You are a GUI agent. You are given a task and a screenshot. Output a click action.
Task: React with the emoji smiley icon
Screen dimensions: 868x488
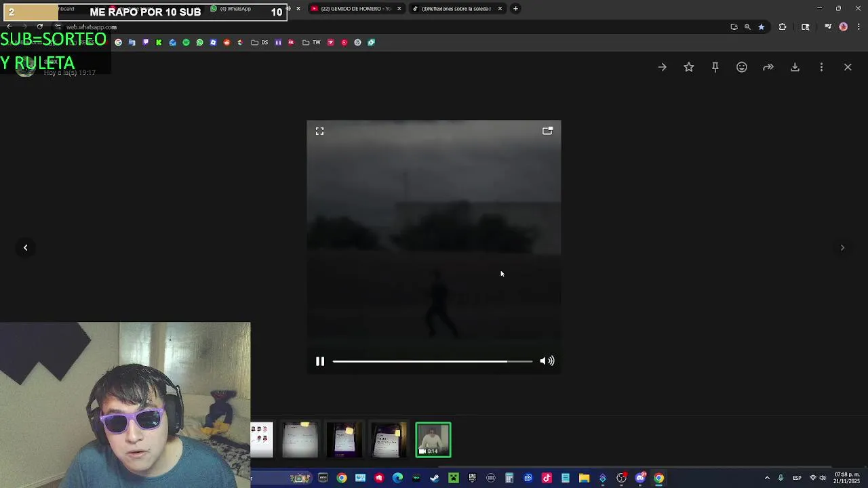point(742,67)
